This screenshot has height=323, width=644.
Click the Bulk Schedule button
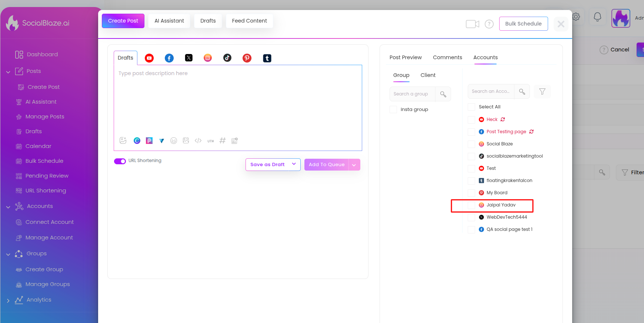(x=523, y=24)
